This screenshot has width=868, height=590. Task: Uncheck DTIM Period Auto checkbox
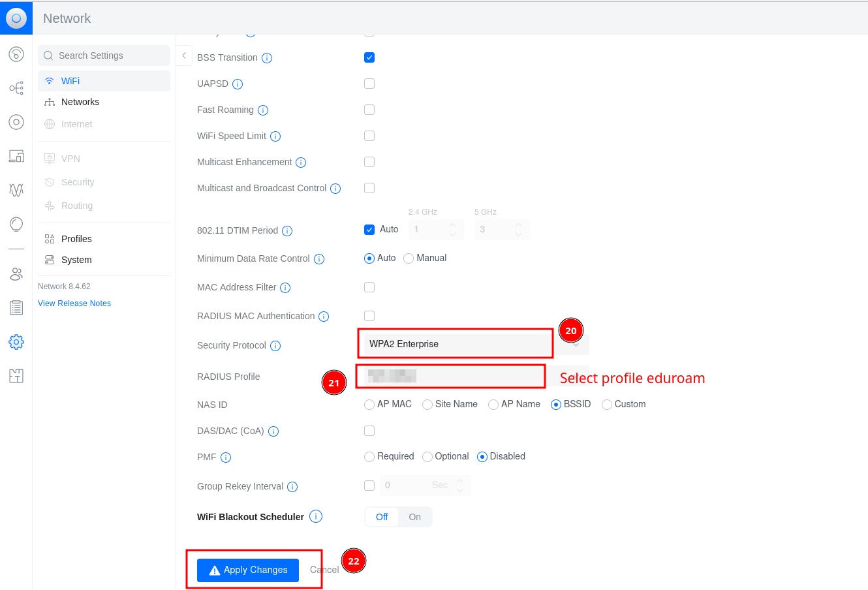369,230
